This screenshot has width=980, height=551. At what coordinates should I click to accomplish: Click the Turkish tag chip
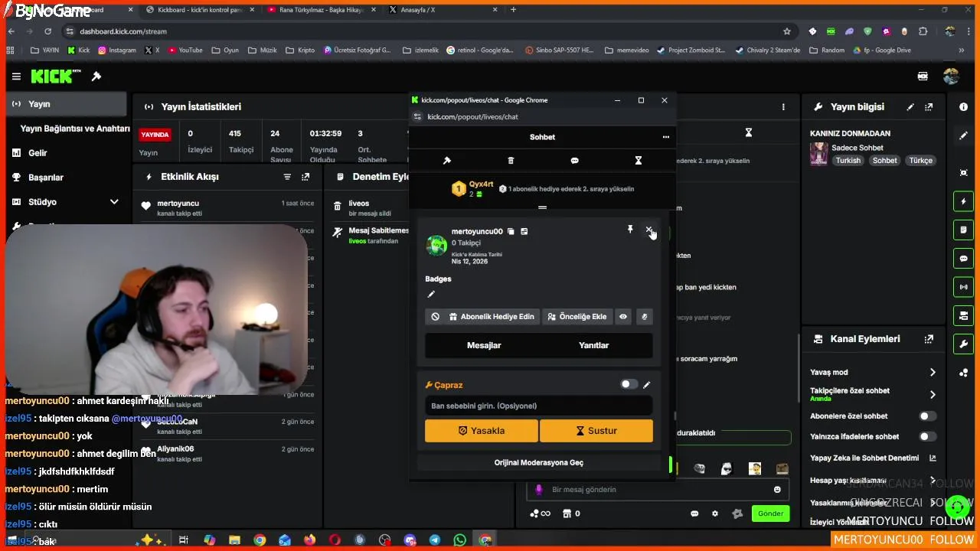[848, 161]
